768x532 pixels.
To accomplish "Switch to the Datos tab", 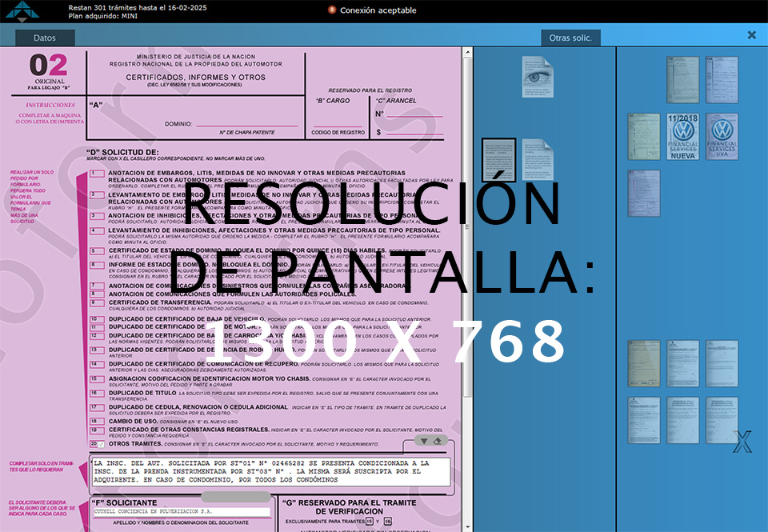I will click(x=46, y=38).
